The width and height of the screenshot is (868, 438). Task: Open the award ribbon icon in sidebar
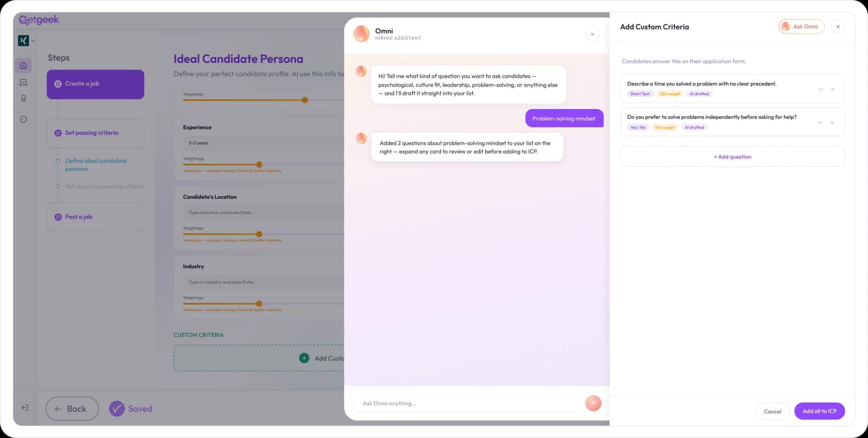coord(23,99)
